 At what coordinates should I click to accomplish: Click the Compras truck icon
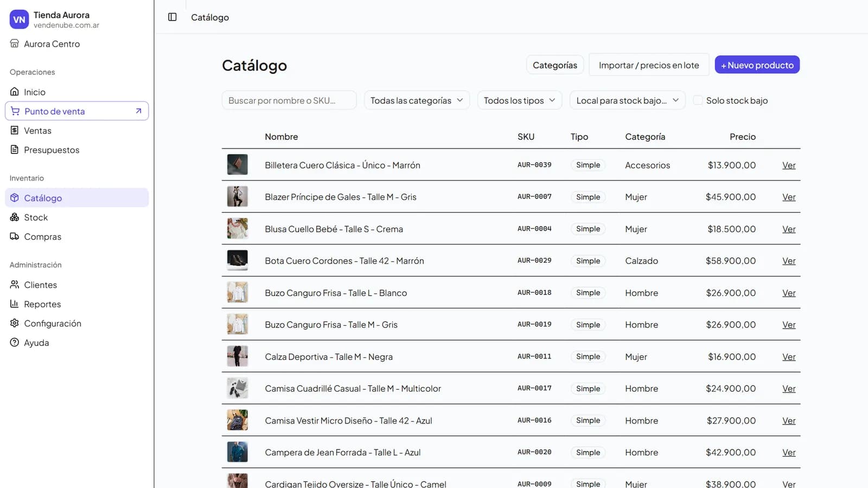(15, 236)
